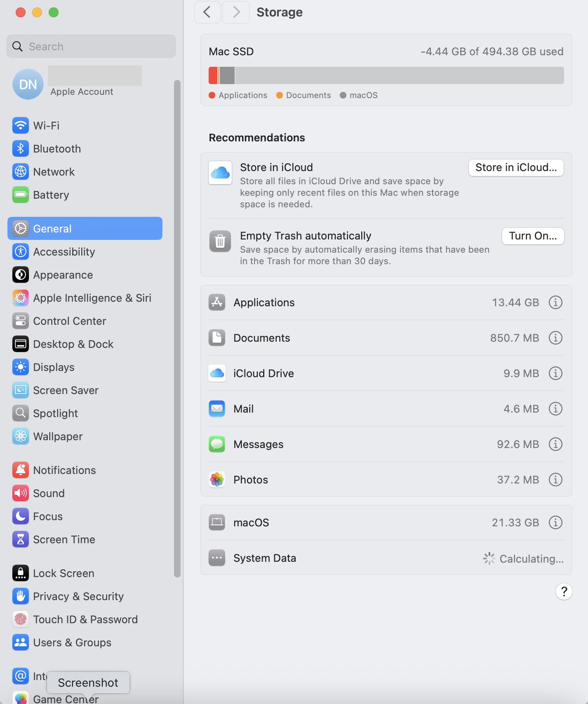This screenshot has width=588, height=704.
Task: Click the '850.7 MB' Documents size
Action: (x=515, y=338)
